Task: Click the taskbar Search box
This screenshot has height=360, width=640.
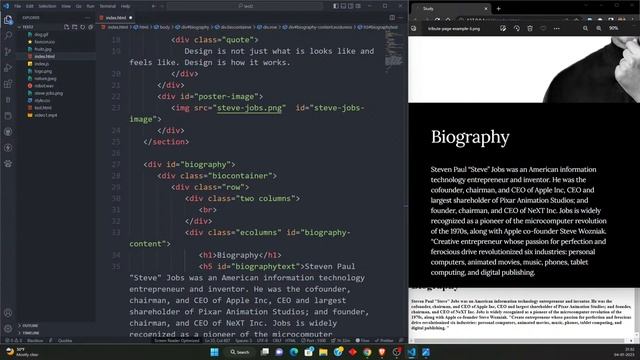Action: point(240,352)
